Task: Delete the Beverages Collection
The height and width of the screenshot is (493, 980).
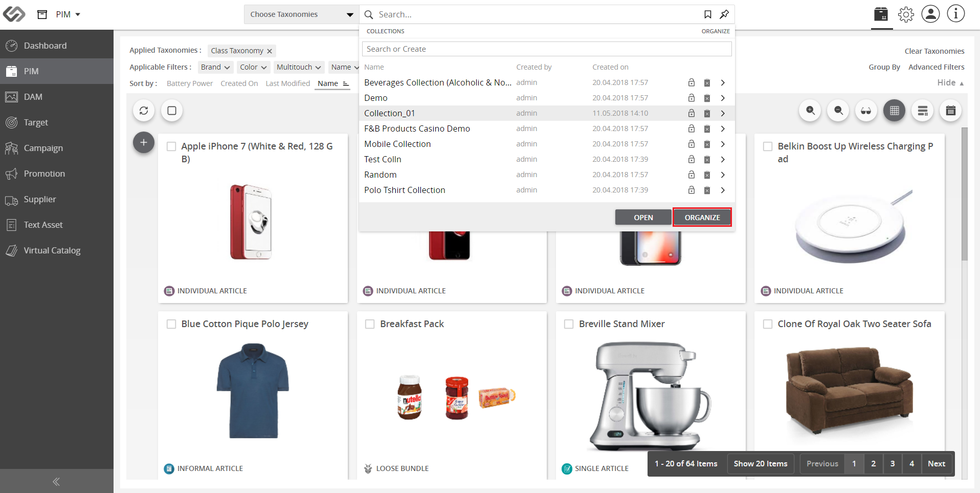Action: coord(707,82)
